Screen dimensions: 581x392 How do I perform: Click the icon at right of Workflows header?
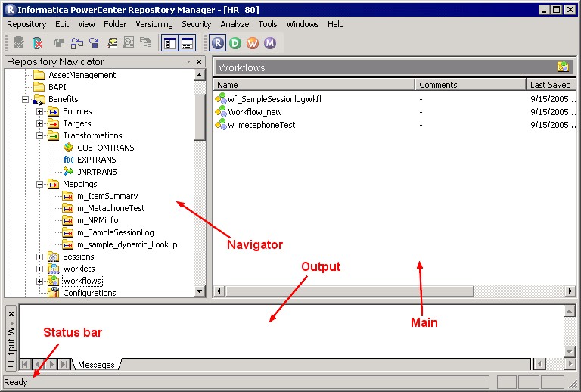563,67
